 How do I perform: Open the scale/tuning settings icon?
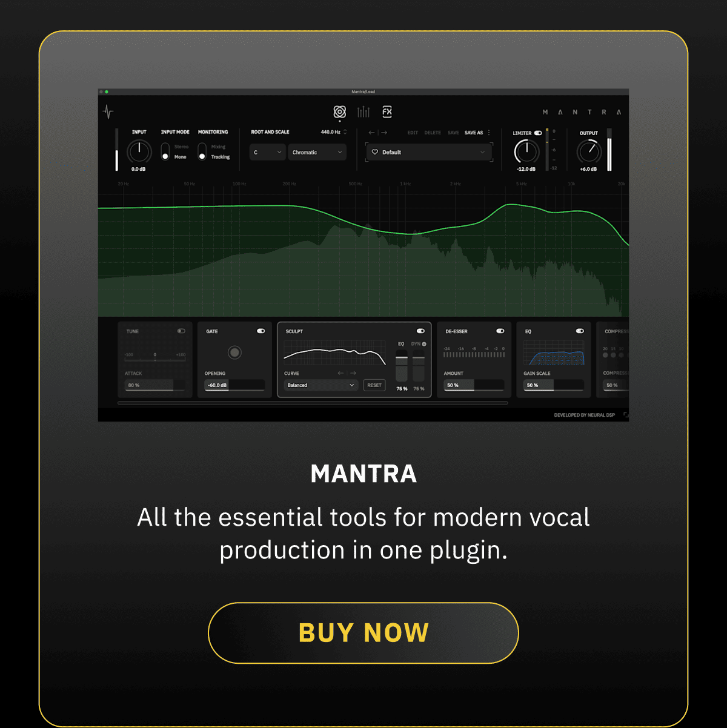[x=339, y=112]
